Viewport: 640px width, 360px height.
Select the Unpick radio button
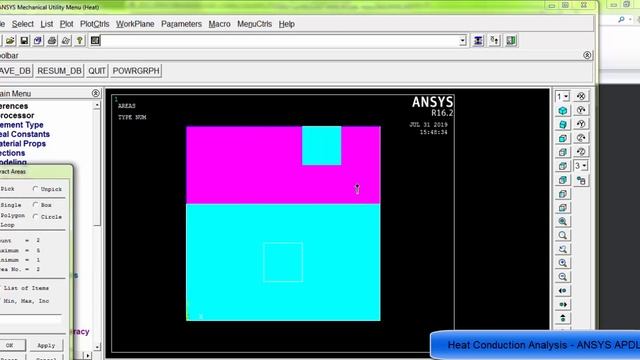36,189
